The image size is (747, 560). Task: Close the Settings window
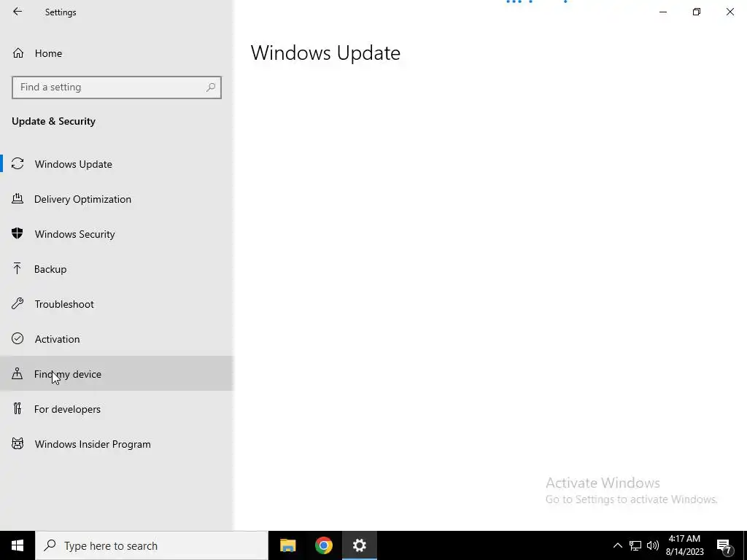729,12
